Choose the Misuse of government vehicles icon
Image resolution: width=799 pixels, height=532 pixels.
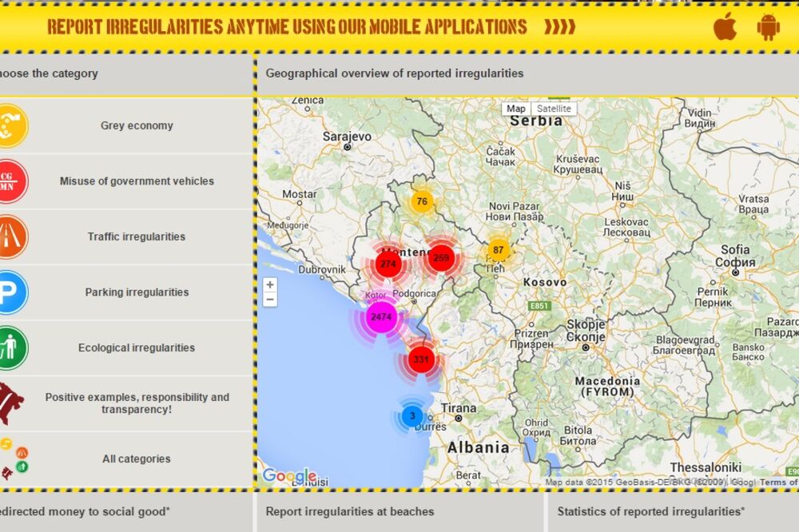click(x=11, y=181)
